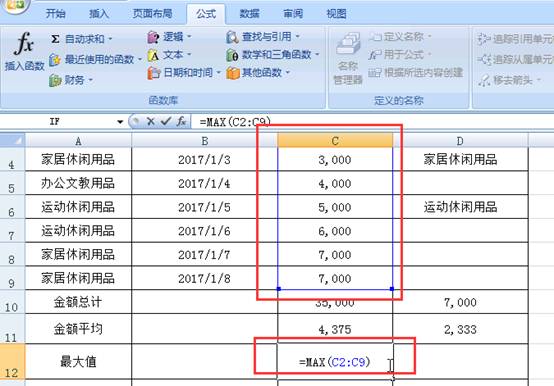Select column D header
The height and width of the screenshot is (386, 554).
pyautogui.click(x=460, y=141)
